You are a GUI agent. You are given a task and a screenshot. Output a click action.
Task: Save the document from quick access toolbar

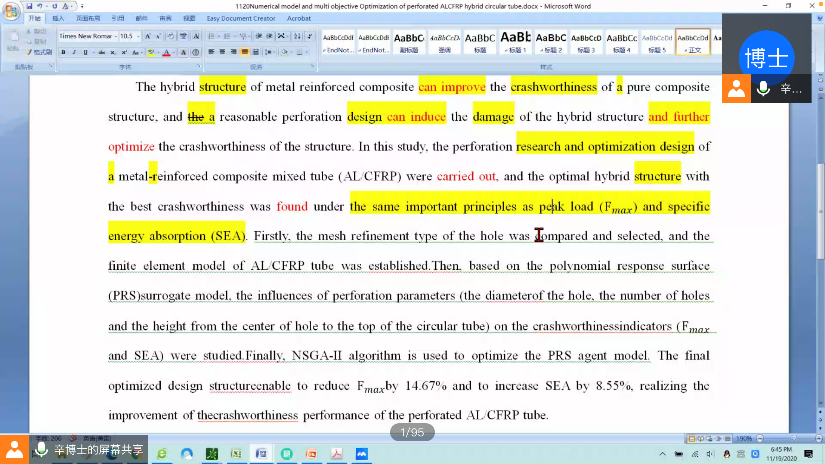30,6
